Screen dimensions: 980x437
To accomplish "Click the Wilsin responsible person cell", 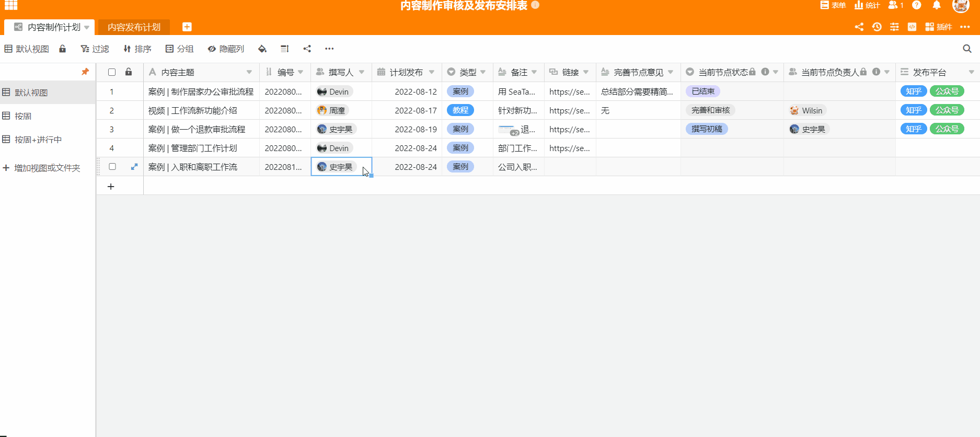I will pos(839,110).
